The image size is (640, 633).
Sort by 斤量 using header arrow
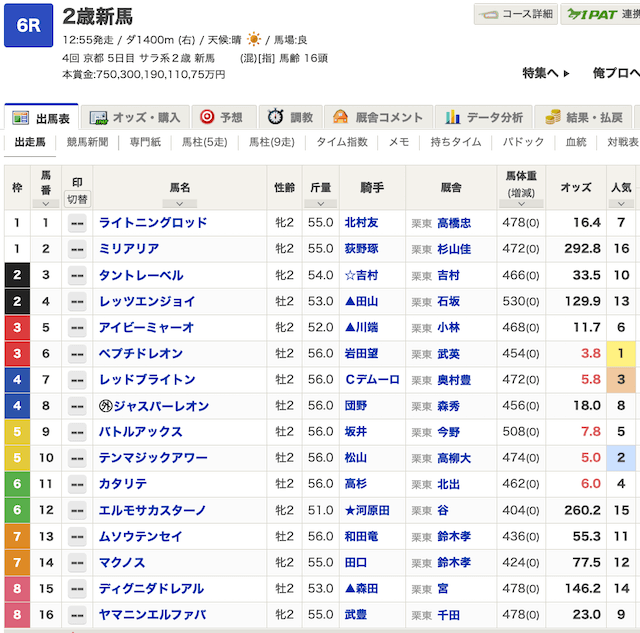320,203
